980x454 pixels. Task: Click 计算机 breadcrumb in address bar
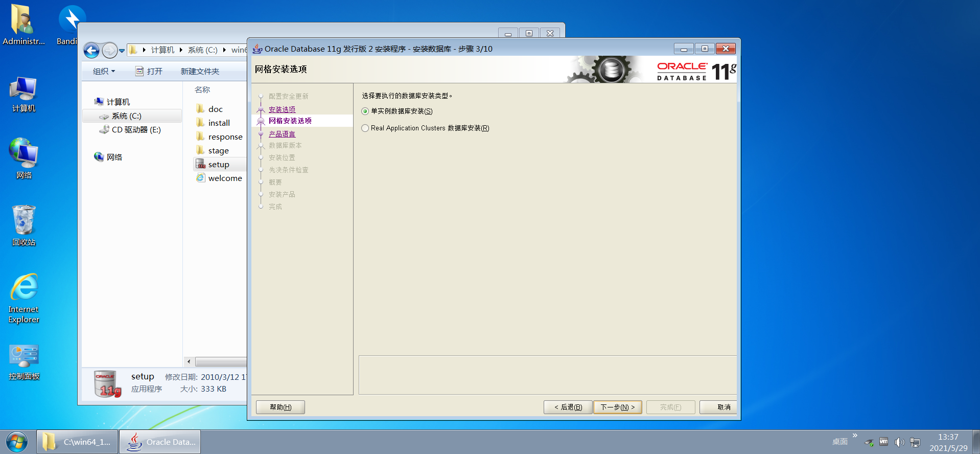162,50
